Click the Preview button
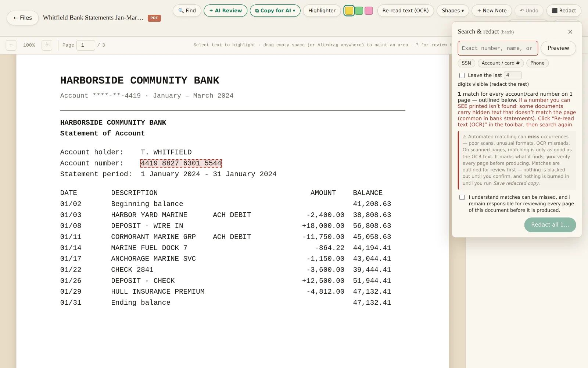The width and height of the screenshot is (588, 368). tap(558, 48)
